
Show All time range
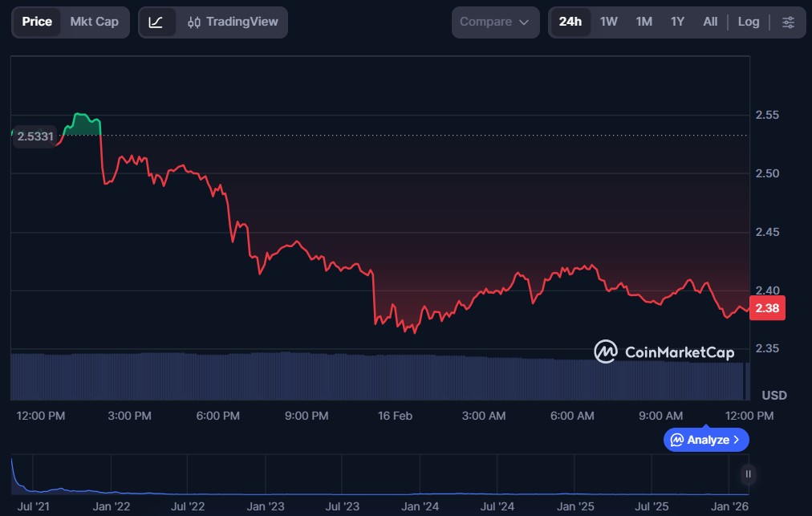tap(710, 22)
